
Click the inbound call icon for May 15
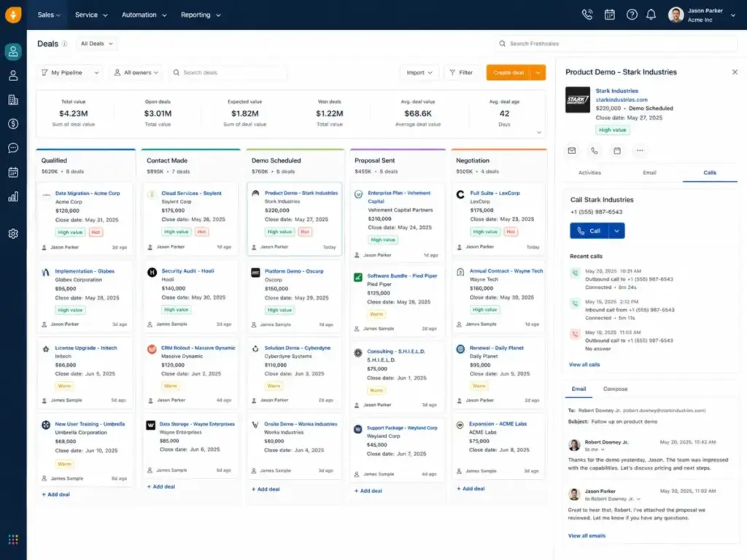[575, 303]
